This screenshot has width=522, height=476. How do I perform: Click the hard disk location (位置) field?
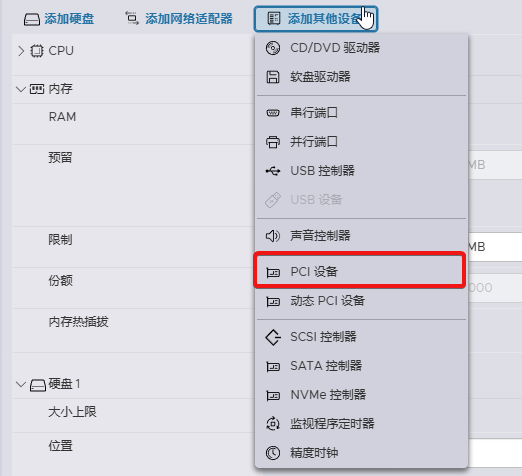495,453
